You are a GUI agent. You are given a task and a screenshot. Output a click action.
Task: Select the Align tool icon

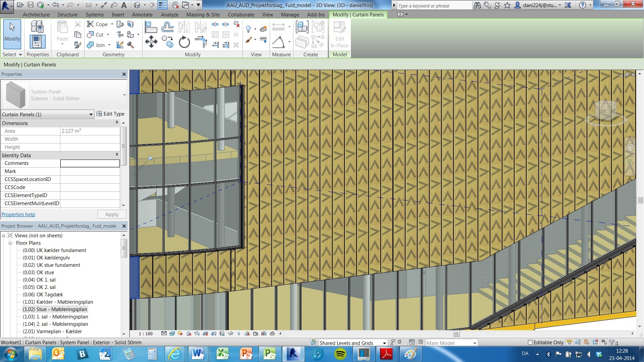(151, 27)
